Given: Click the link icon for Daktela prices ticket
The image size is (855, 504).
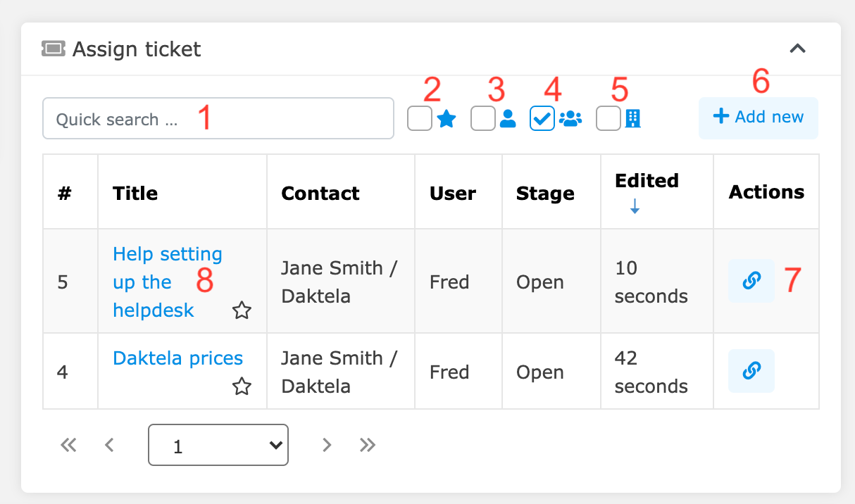Looking at the screenshot, I should pos(751,371).
